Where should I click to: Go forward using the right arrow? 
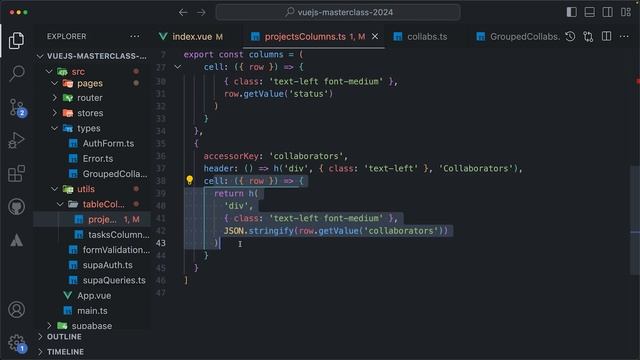(201, 12)
